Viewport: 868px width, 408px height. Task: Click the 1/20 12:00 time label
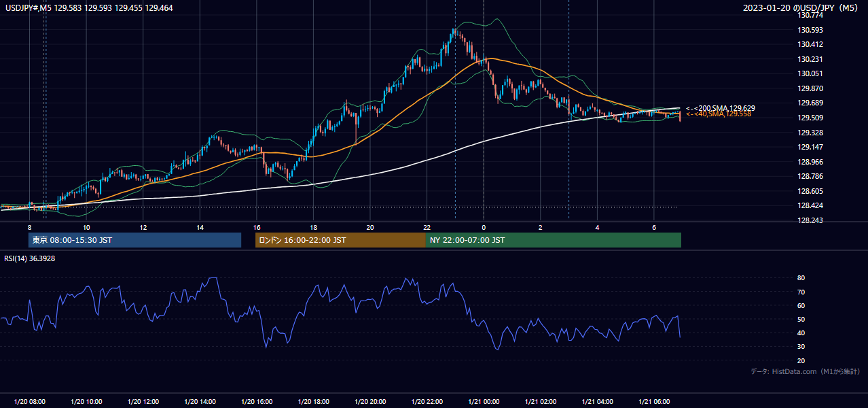coord(143,402)
